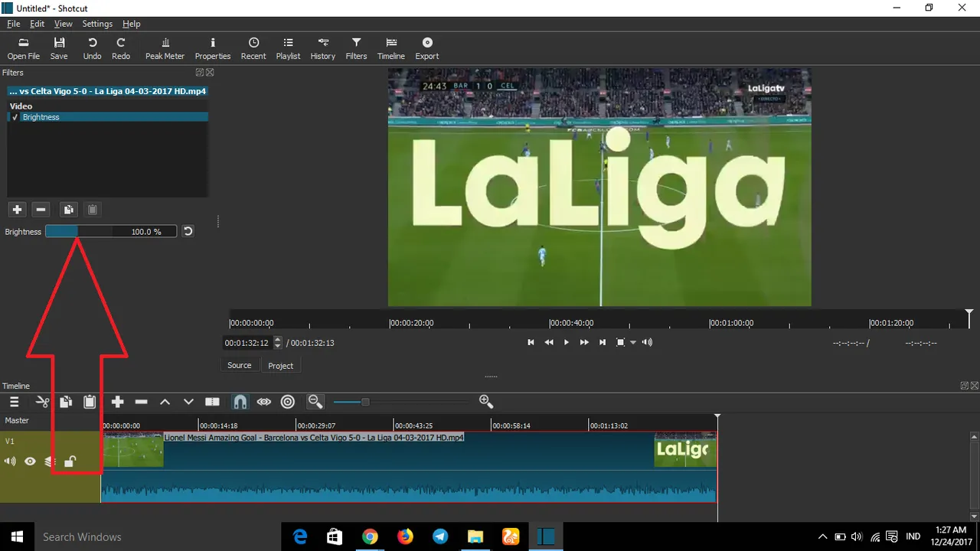
Task: Show the Peak Meter panel
Action: (x=165, y=49)
